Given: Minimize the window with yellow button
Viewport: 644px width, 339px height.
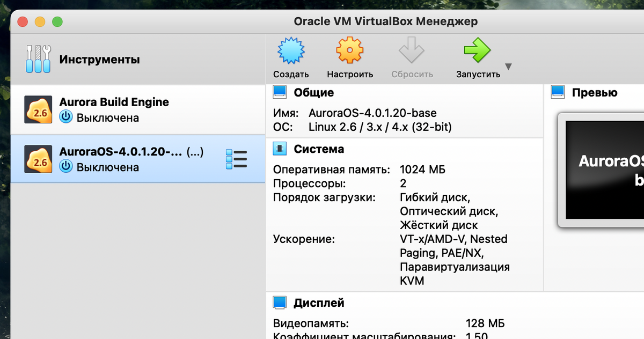Looking at the screenshot, I should click(40, 22).
